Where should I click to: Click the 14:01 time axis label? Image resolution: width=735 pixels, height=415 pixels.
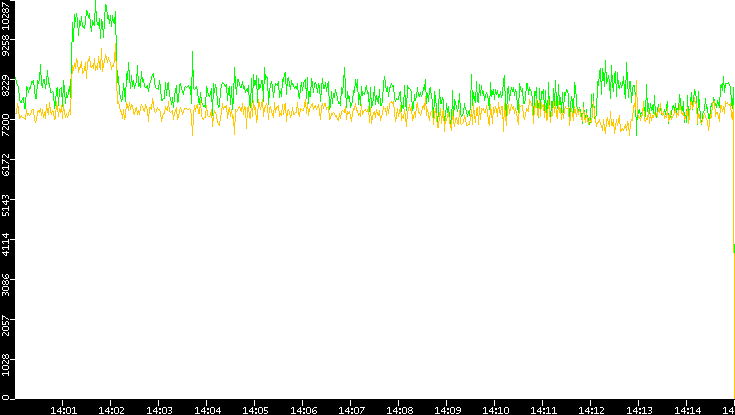pos(63,410)
